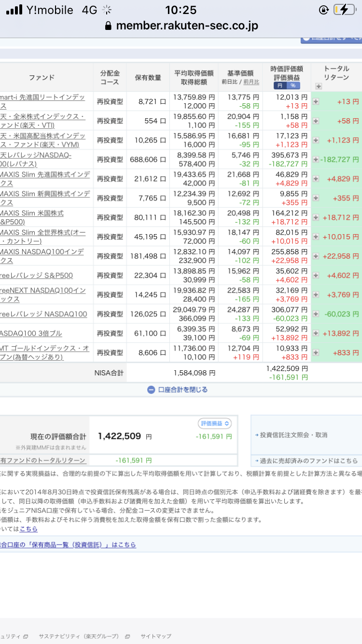362x644 pixels.
Task: Open 全米株式インデックス・ファンド(楽天・VTI) fund link
Action: [x=42, y=121]
